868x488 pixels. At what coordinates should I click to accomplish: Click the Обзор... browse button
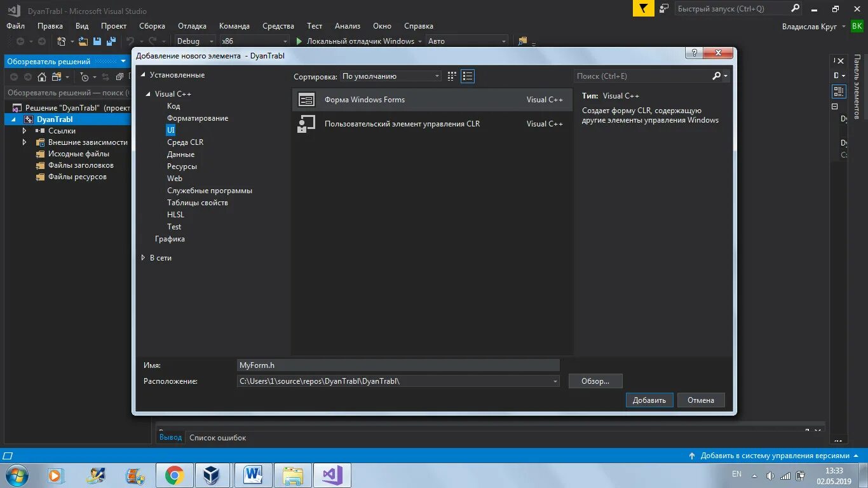[595, 381]
